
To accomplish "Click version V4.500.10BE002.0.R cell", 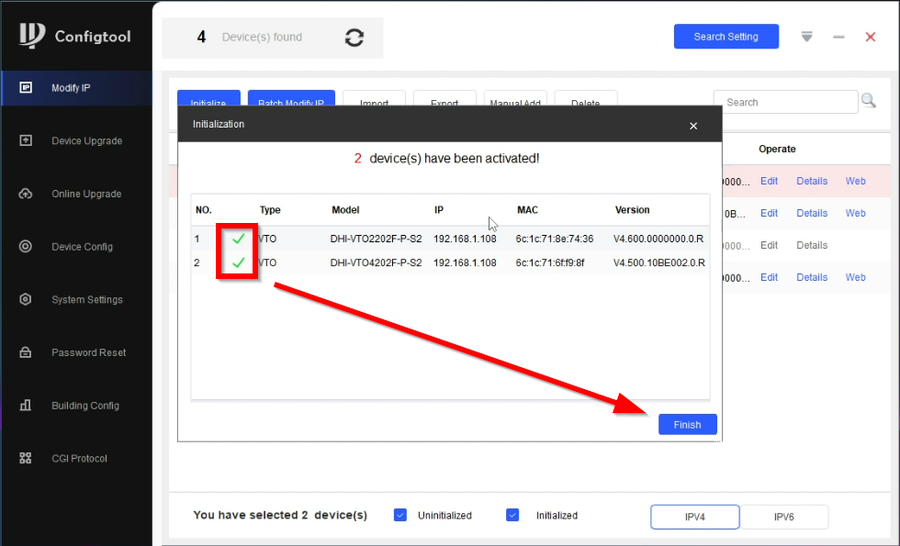I will pyautogui.click(x=659, y=263).
